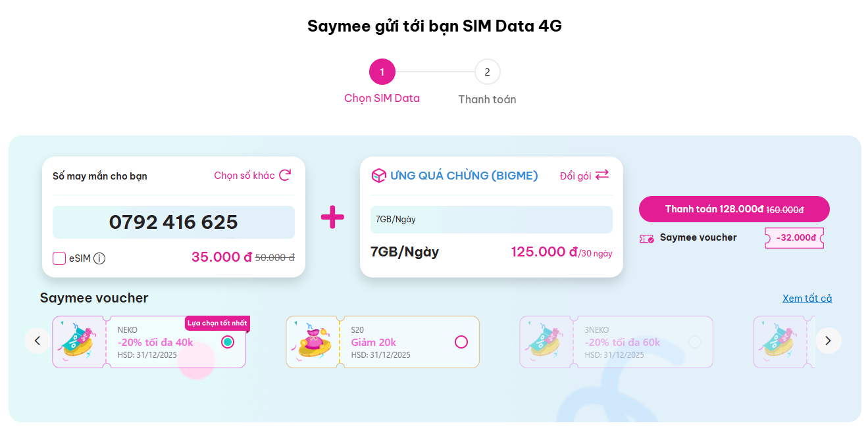Open the 7GB/Ngày package selector
The height and width of the screenshot is (434, 868).
(x=491, y=220)
